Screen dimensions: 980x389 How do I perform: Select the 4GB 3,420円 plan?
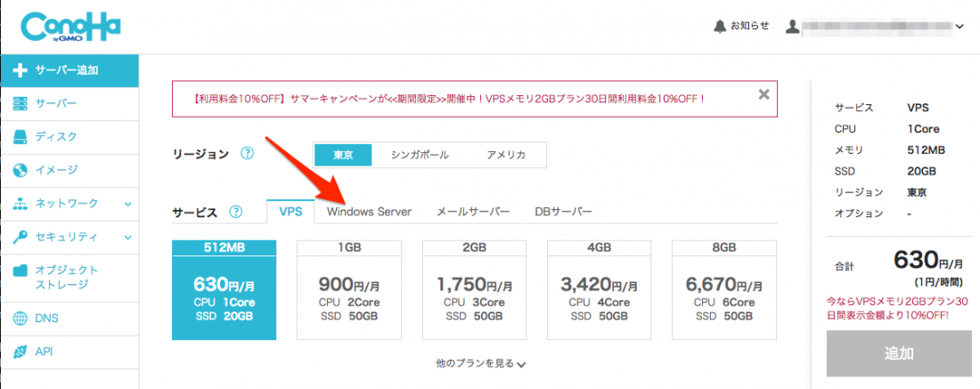(x=600, y=290)
